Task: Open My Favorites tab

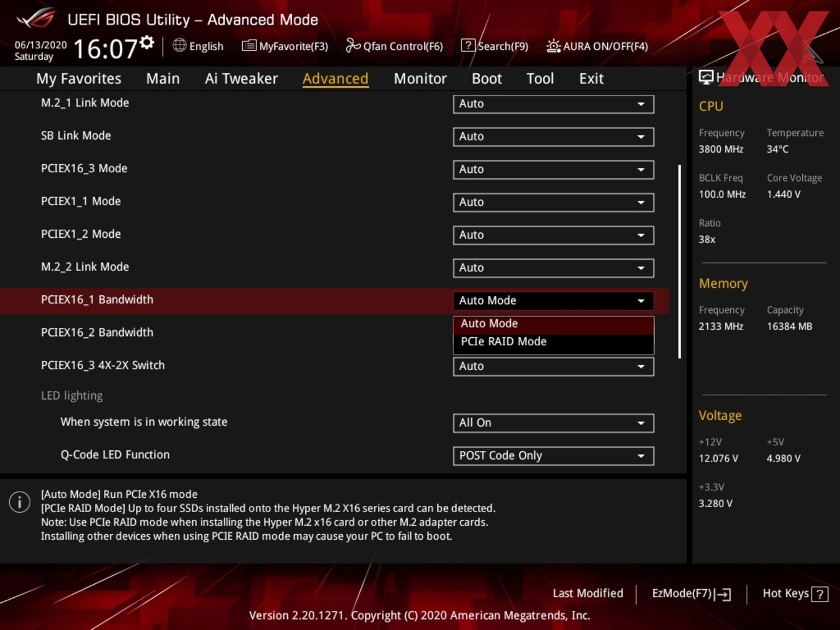Action: pyautogui.click(x=79, y=78)
